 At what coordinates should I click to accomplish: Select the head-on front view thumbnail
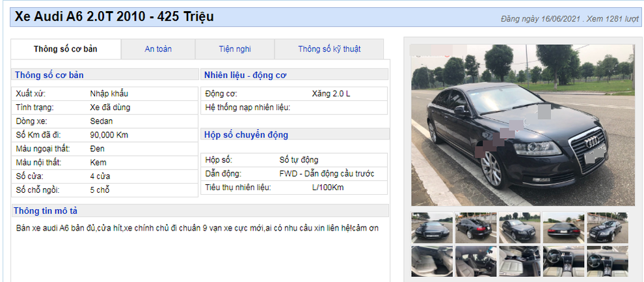click(x=432, y=227)
